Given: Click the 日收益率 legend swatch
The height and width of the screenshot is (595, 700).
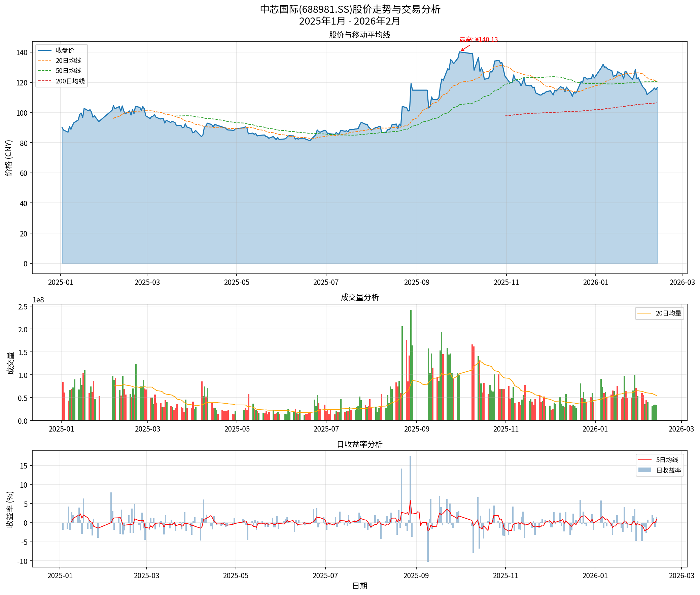Looking at the screenshot, I should pos(644,470).
